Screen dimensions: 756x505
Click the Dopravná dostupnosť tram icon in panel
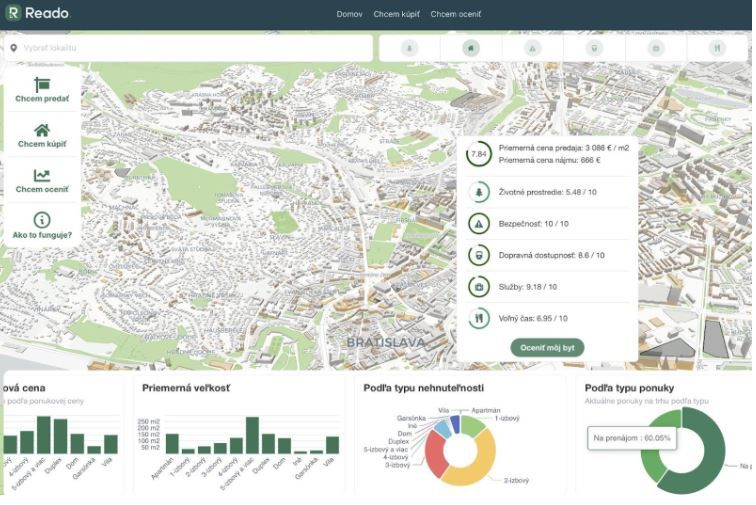[479, 255]
